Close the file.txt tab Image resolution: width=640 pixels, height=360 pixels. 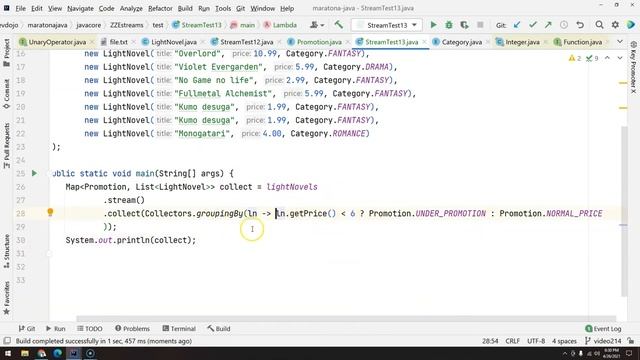(133, 42)
